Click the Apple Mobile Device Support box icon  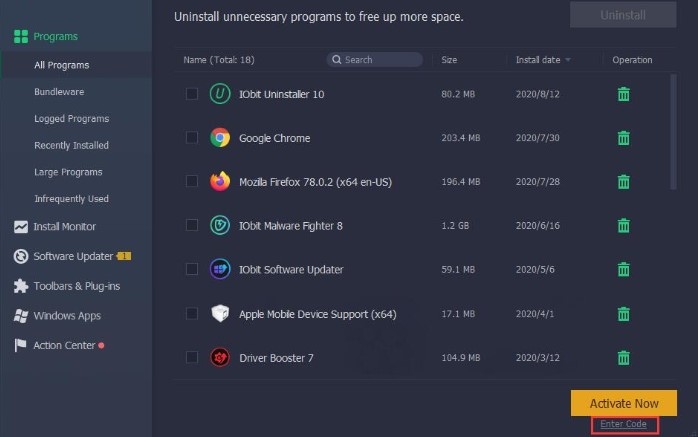coord(220,313)
